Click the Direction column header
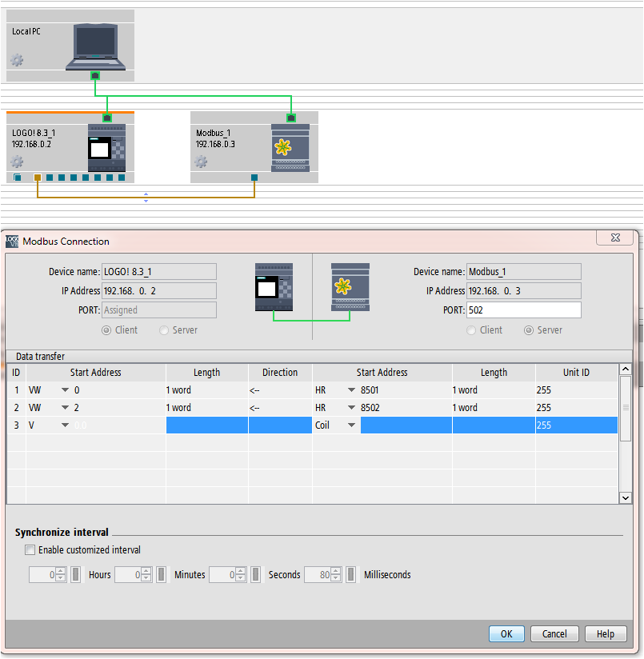 pyautogui.click(x=280, y=373)
